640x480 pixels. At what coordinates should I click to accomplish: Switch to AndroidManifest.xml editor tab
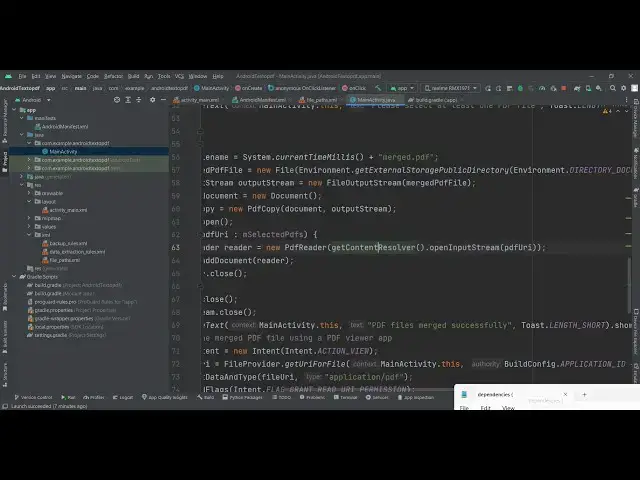pos(262,100)
